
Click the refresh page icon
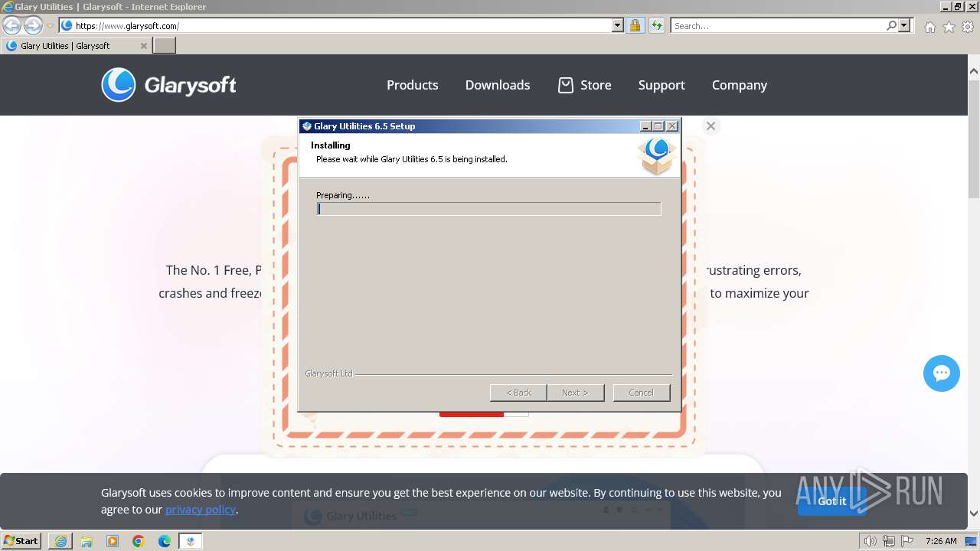656,25
